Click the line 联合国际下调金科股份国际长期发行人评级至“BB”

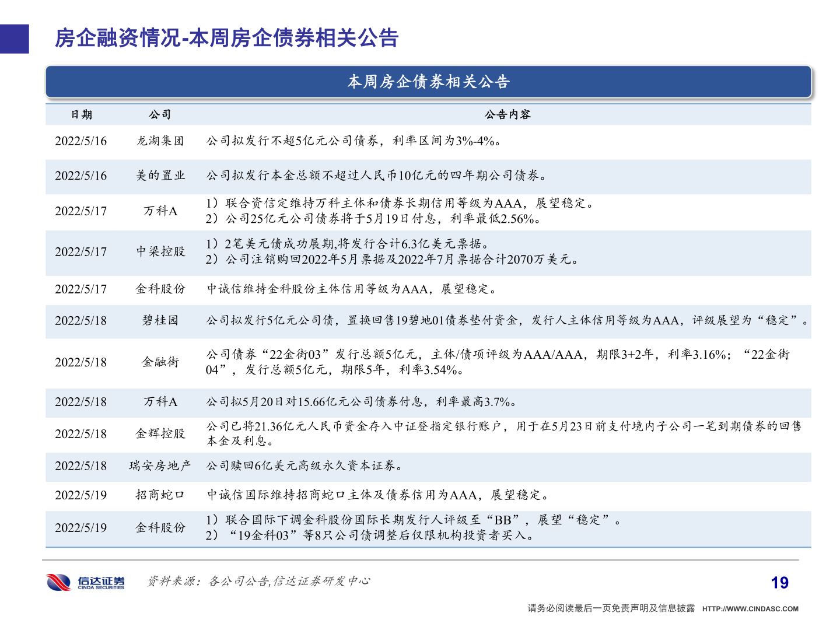[414, 520]
